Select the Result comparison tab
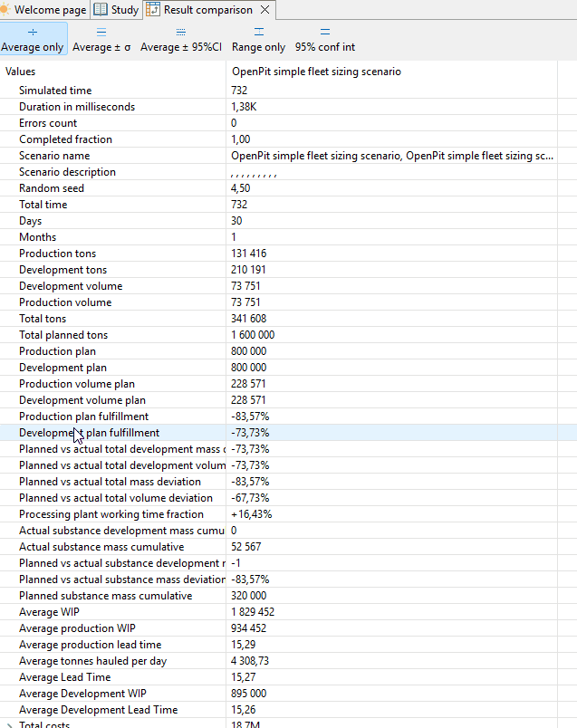Viewport: 577px width, 728px height. 207,10
